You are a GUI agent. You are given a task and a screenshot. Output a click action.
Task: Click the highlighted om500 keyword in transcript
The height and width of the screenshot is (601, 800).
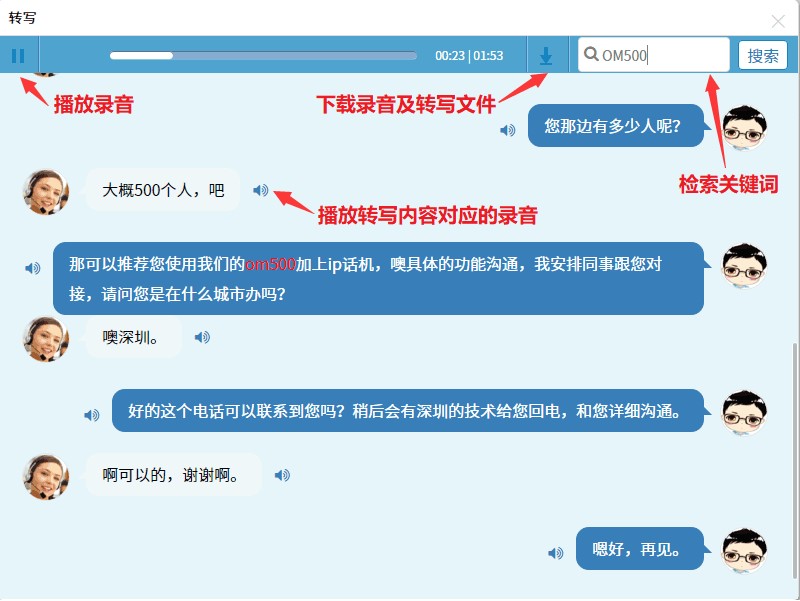coord(270,265)
